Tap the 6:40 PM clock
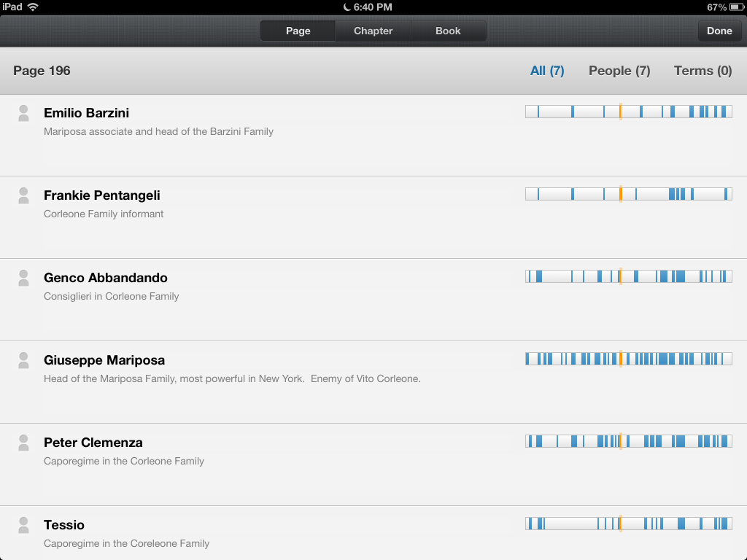 click(373, 7)
